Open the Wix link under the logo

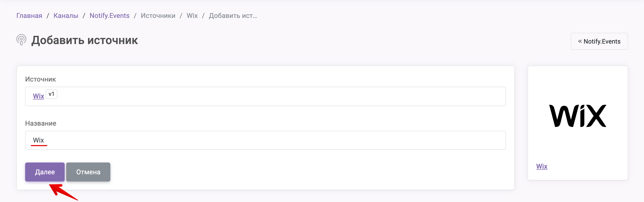(x=542, y=166)
